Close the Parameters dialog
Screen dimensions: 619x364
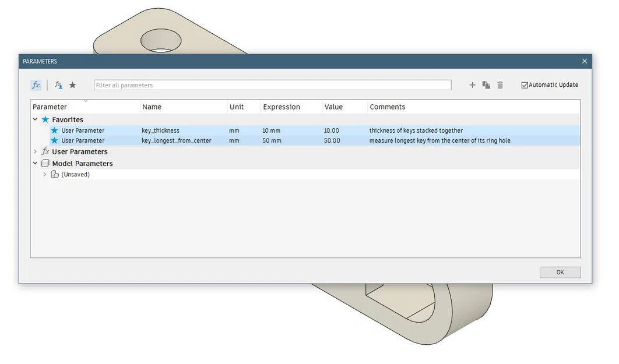click(x=584, y=61)
